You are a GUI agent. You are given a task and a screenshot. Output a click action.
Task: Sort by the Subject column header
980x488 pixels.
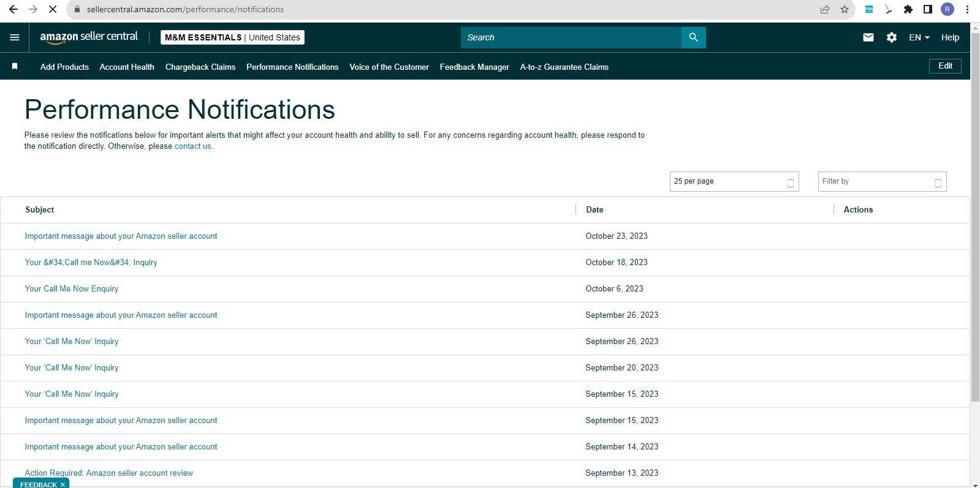(x=40, y=210)
